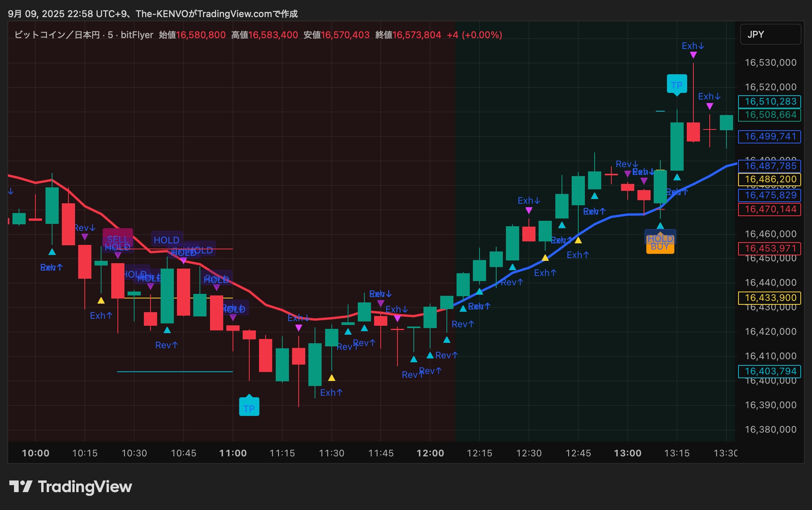Select the yellow 16,486,200 price label
Image resolution: width=812 pixels, height=510 pixels.
tap(770, 179)
